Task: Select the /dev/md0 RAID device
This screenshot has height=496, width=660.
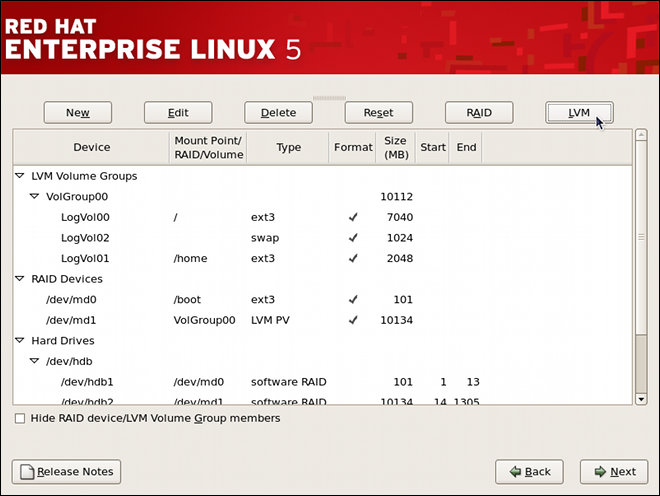Action: click(x=323, y=300)
